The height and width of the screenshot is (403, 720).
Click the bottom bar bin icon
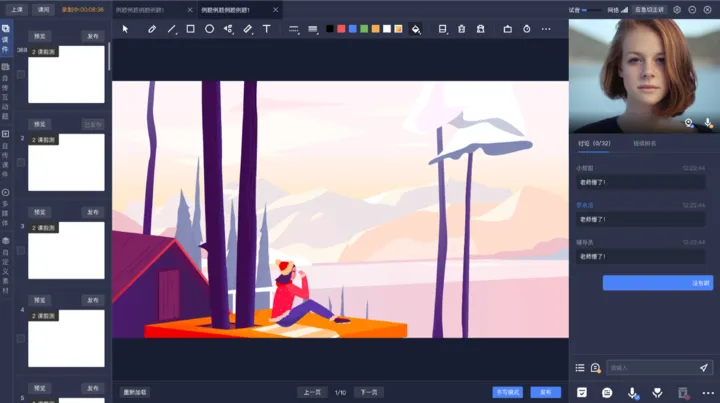[683, 392]
